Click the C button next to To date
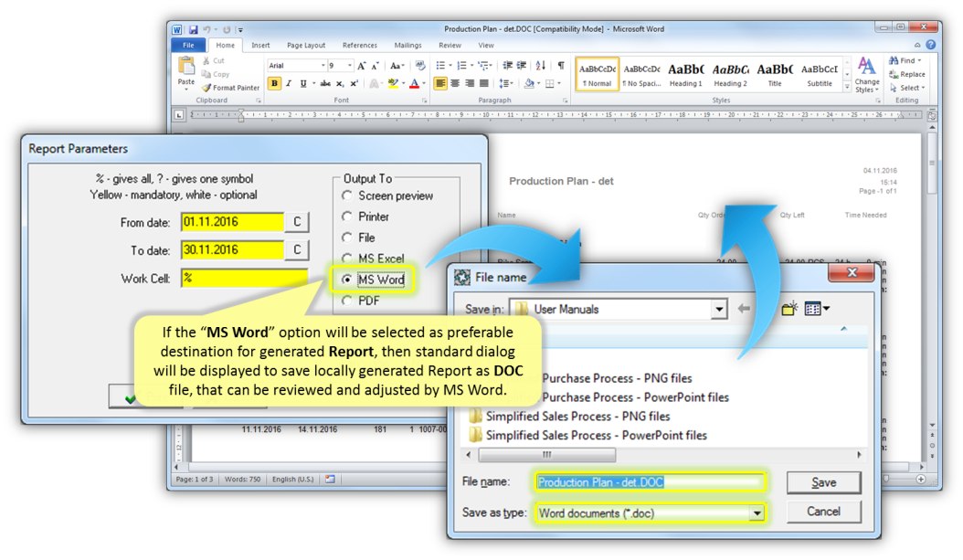This screenshot has width=963, height=560. tap(297, 249)
